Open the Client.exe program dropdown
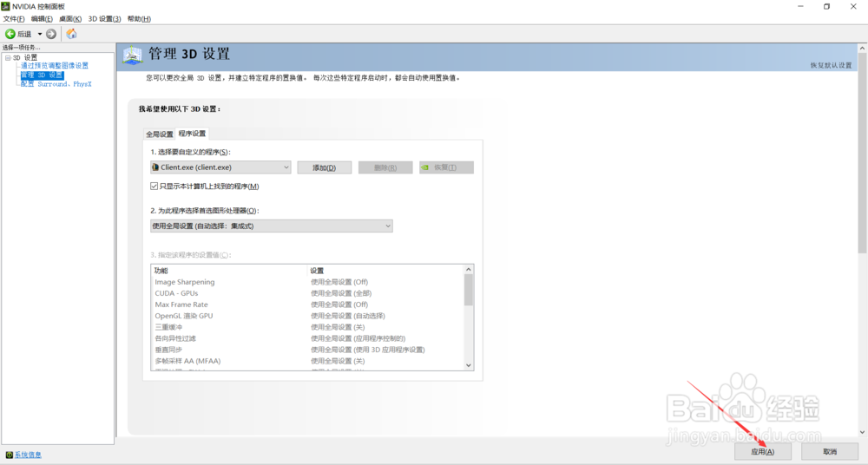 point(220,167)
